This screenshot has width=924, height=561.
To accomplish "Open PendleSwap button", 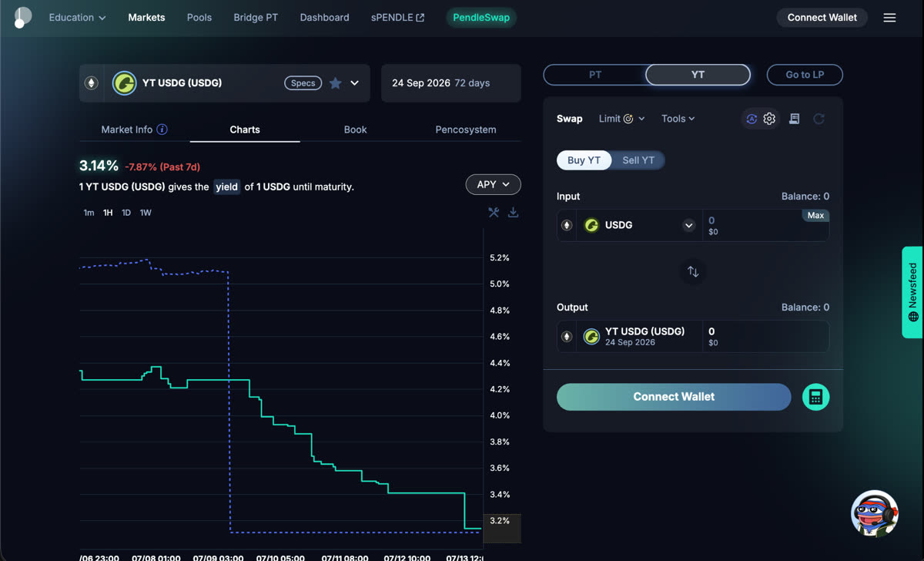I will [481, 18].
